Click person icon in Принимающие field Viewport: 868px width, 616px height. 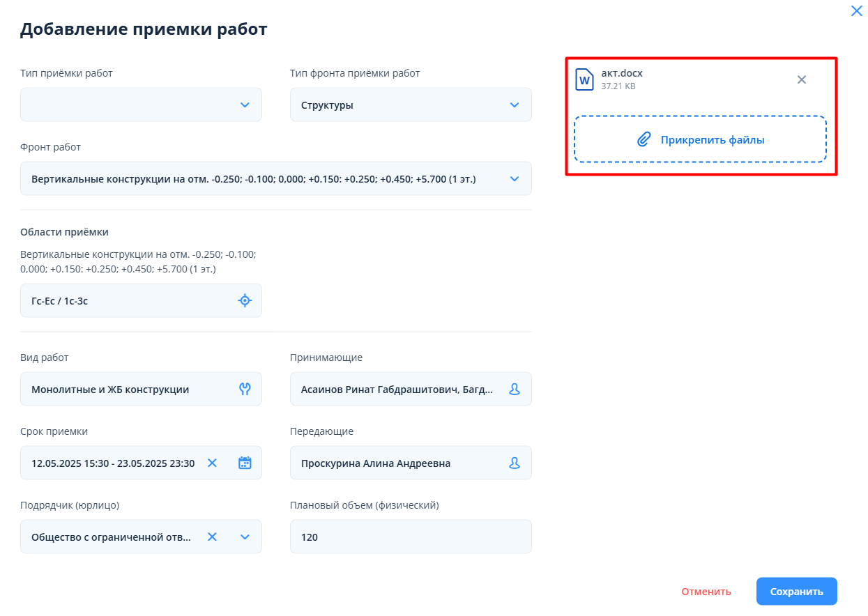tap(515, 390)
